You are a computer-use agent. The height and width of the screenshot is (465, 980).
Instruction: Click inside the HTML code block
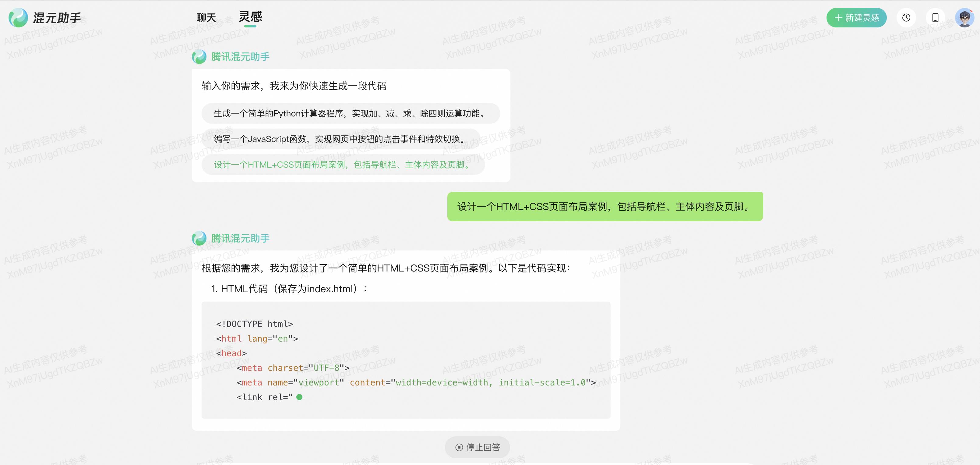tap(406, 360)
